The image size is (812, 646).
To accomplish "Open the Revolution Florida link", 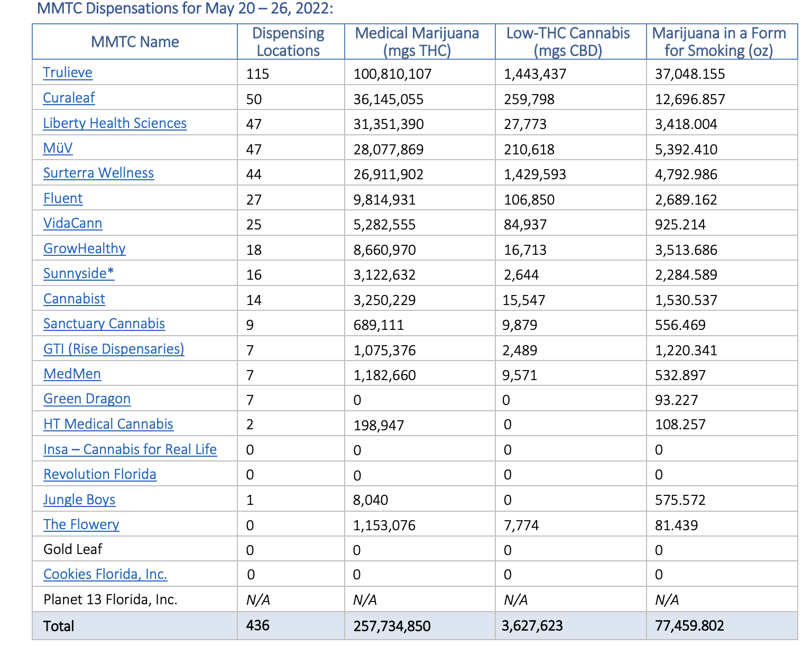I will click(x=100, y=474).
